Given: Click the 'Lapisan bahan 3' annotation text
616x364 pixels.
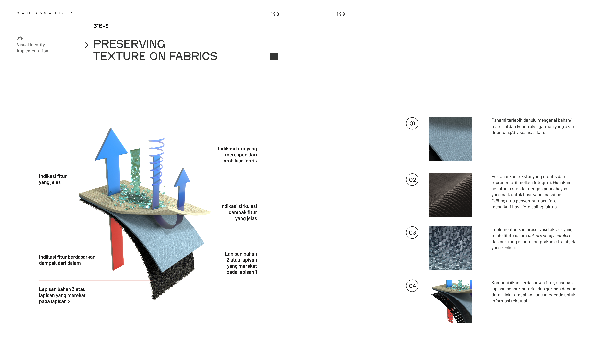Looking at the screenshot, I should tap(62, 295).
